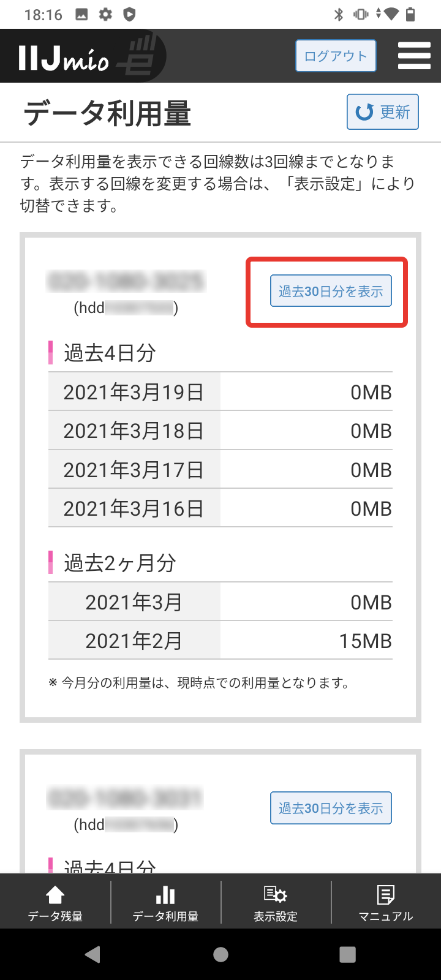Tap the 過去2ヶ月分 section heading
The image size is (441, 980).
pyautogui.click(x=120, y=563)
